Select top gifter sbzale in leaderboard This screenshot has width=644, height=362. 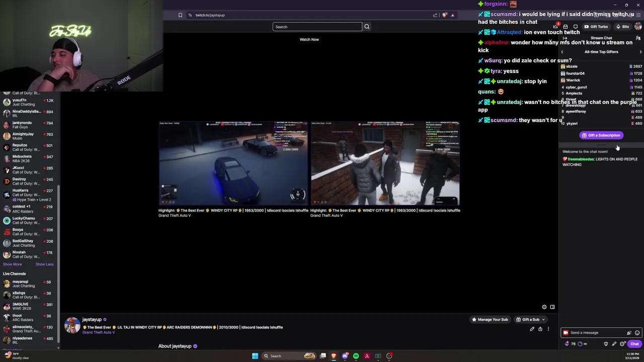coord(601,66)
